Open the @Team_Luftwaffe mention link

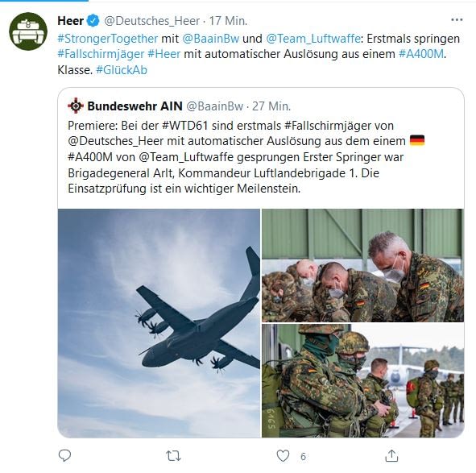tap(313, 39)
